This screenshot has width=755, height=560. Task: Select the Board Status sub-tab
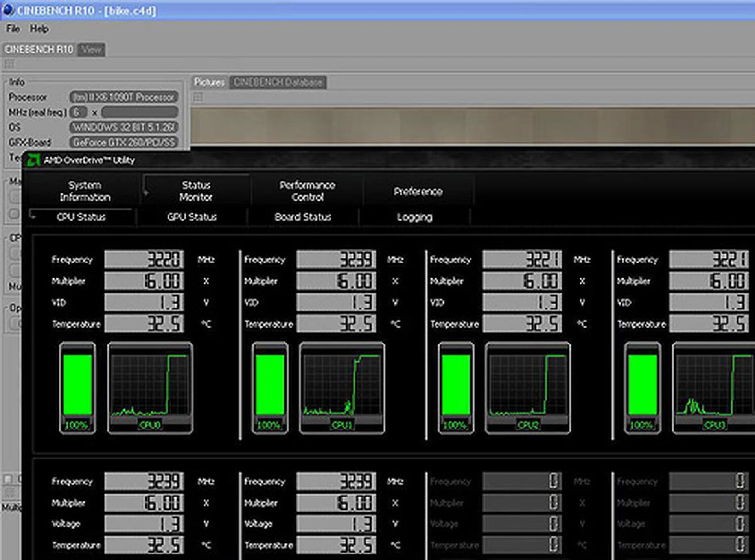coord(303,217)
